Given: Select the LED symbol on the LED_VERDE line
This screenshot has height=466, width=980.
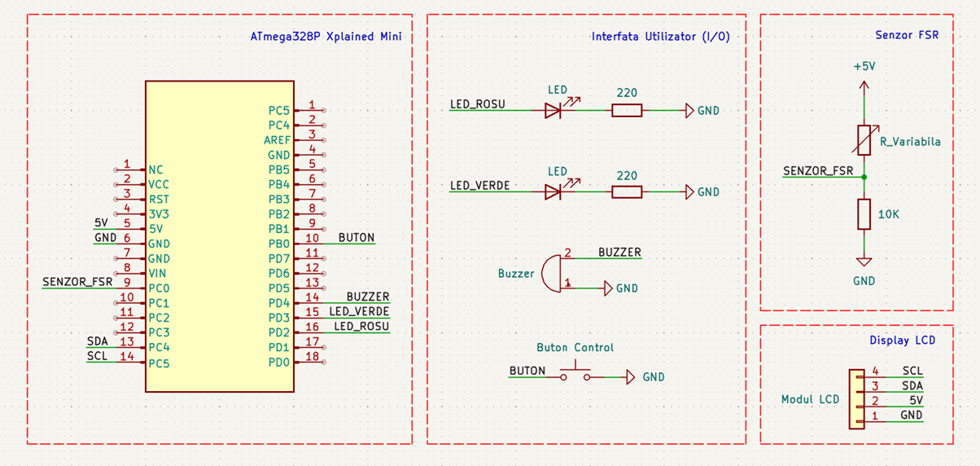Looking at the screenshot, I should click(x=554, y=191).
